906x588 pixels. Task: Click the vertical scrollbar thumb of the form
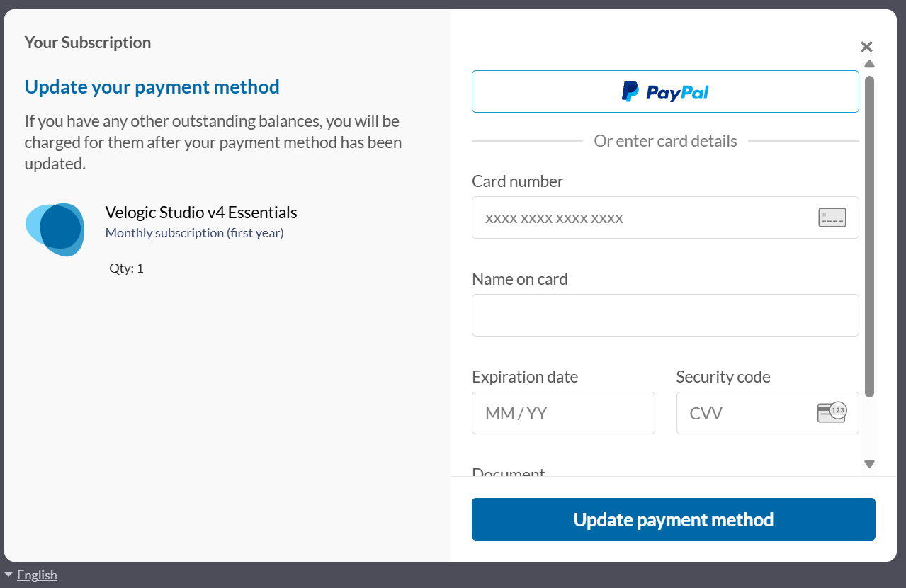pos(870,236)
